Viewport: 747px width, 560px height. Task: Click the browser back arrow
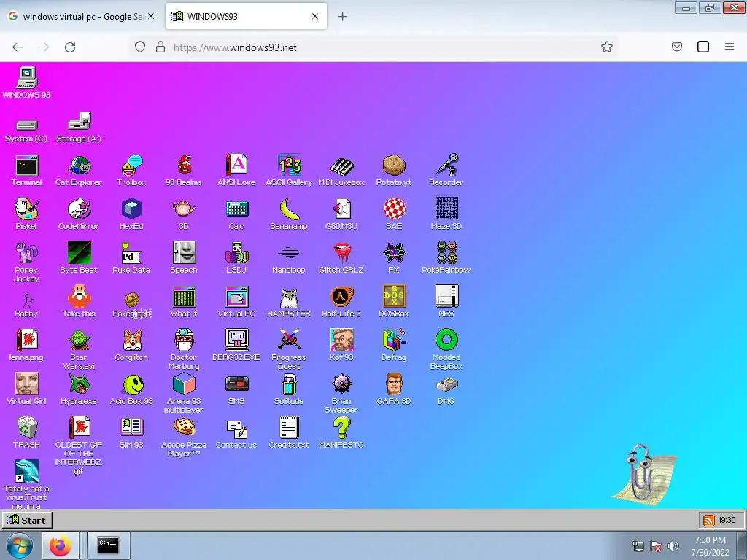pyautogui.click(x=18, y=47)
